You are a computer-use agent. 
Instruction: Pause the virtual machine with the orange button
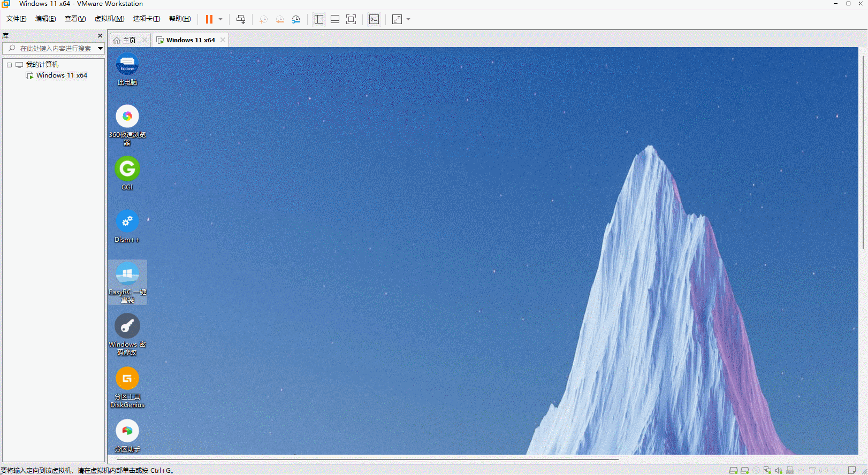tap(209, 19)
